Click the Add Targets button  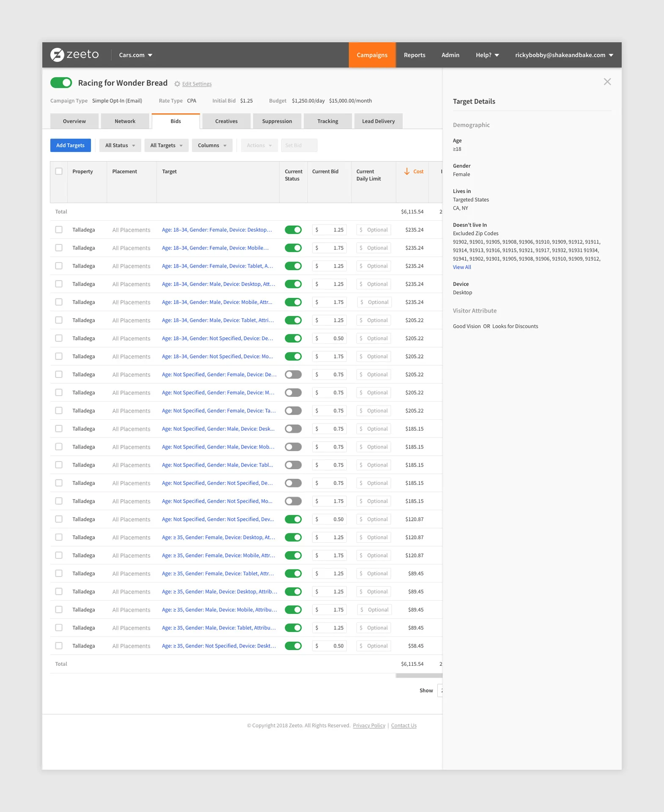pyautogui.click(x=71, y=145)
